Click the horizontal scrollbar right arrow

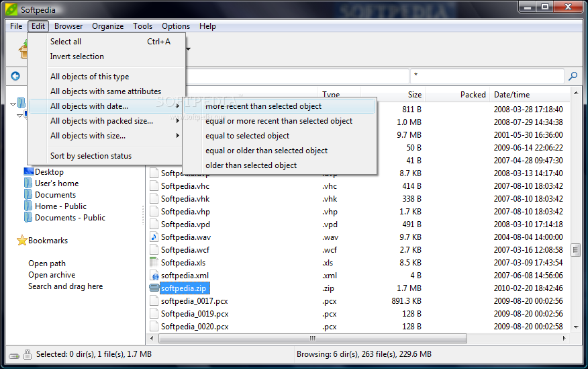565,338
